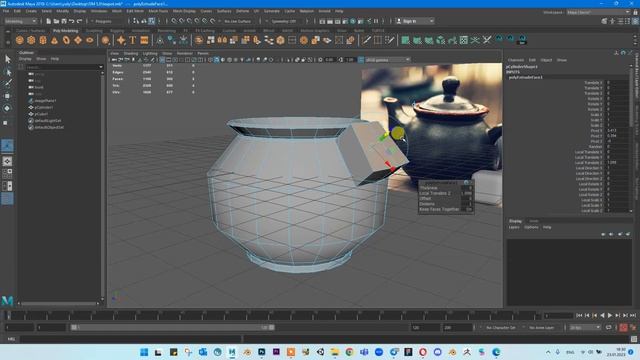Activate the Select tool arrow in toolbox

point(7,59)
